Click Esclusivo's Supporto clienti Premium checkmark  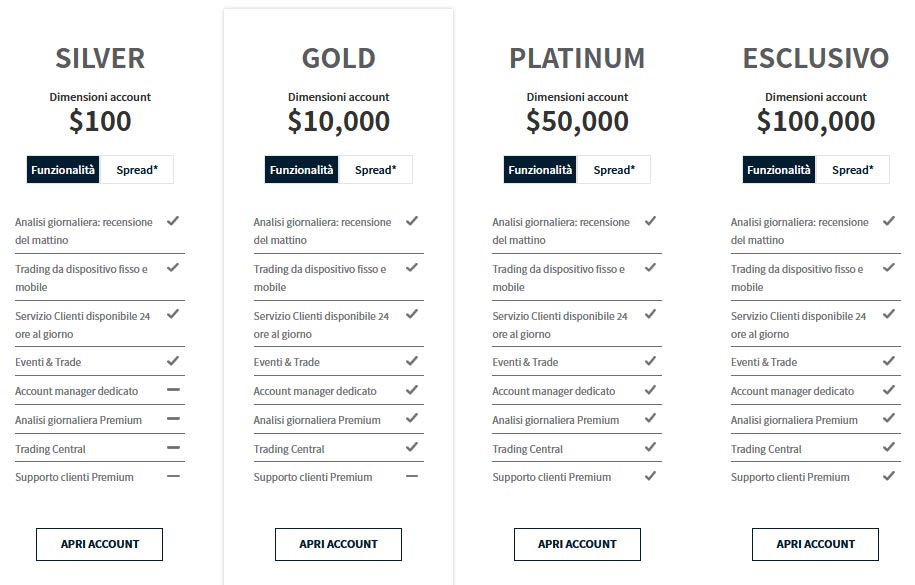[889, 476]
